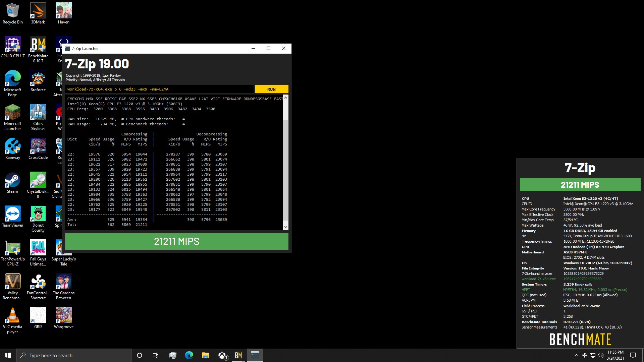644x362 pixels.
Task: Open network icon in system tray
Action: tap(593, 355)
